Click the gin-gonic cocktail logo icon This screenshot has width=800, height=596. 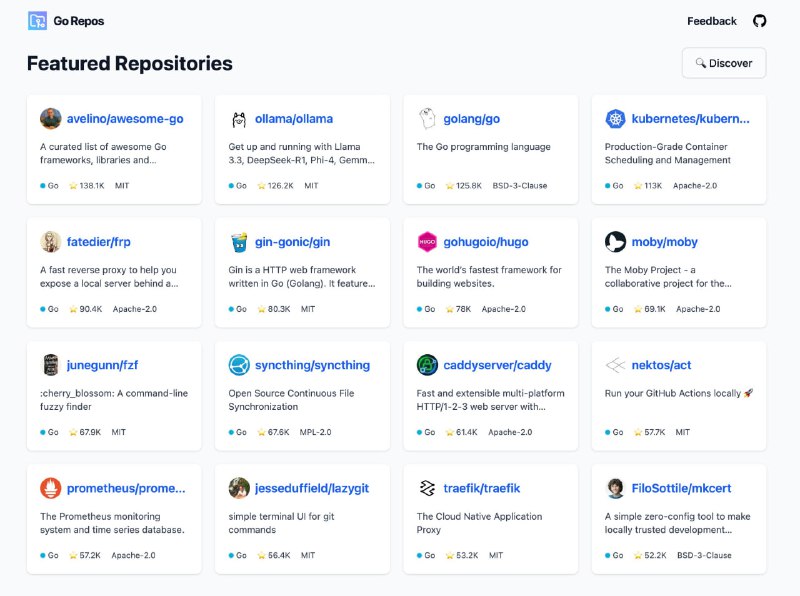click(x=239, y=242)
